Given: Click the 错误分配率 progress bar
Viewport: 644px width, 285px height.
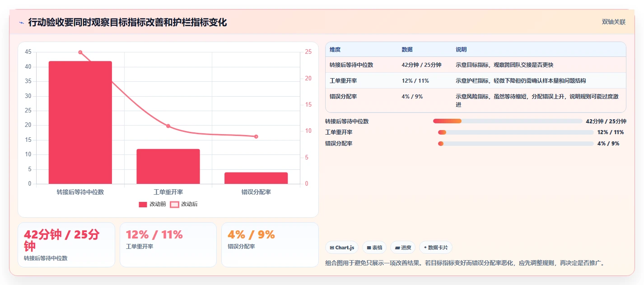Looking at the screenshot, I should point(516,144).
